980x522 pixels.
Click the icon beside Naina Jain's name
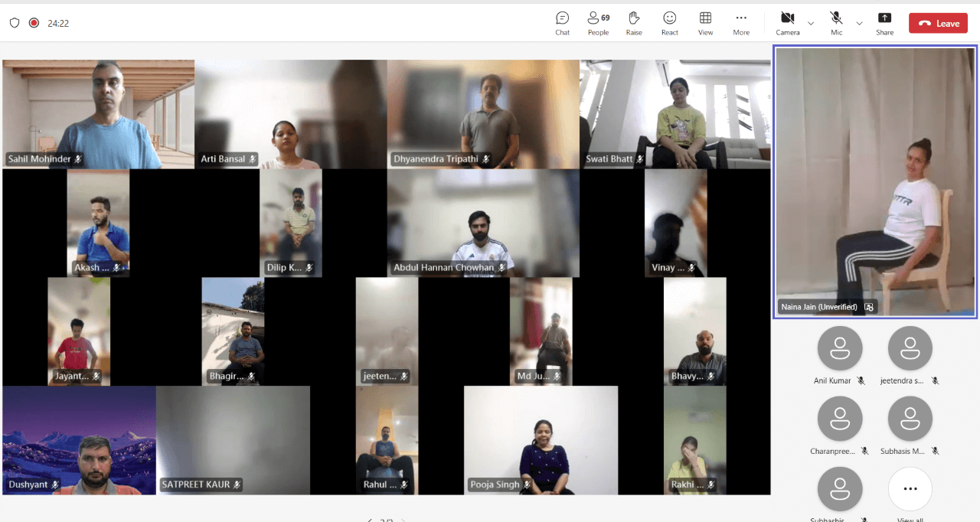[869, 307]
